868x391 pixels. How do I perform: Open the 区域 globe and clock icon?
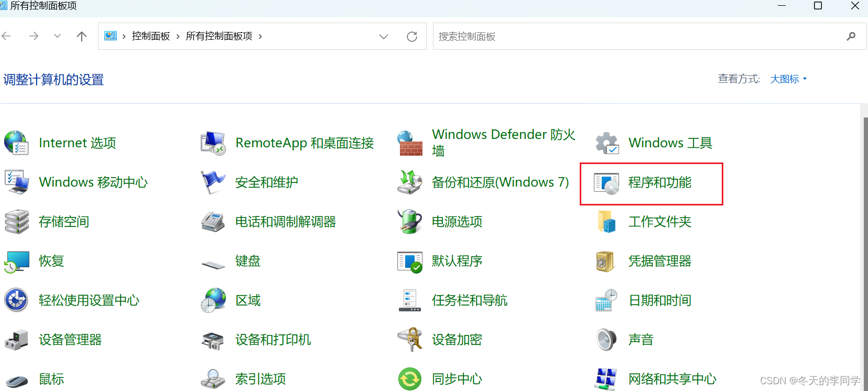[213, 300]
